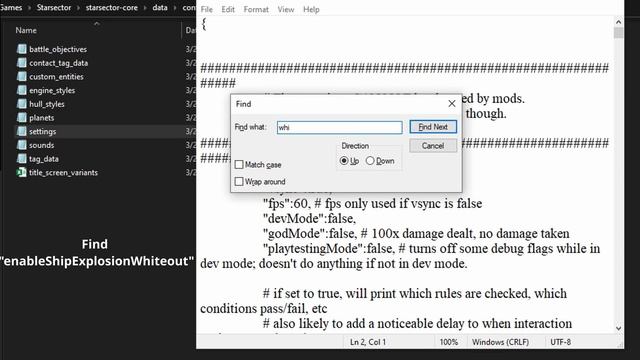Click the title_screen_variants spreadsheet icon
The width and height of the screenshot is (640, 360).
click(22, 172)
